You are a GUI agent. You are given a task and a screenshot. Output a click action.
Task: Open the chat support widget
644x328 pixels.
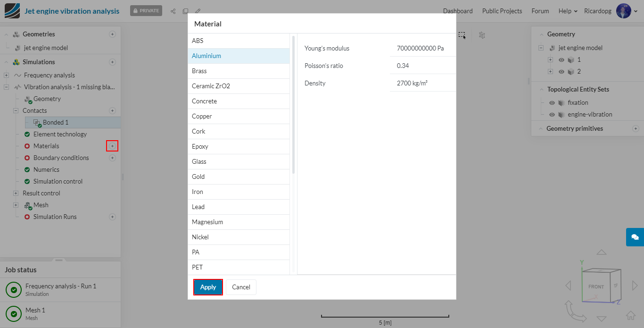tap(635, 237)
